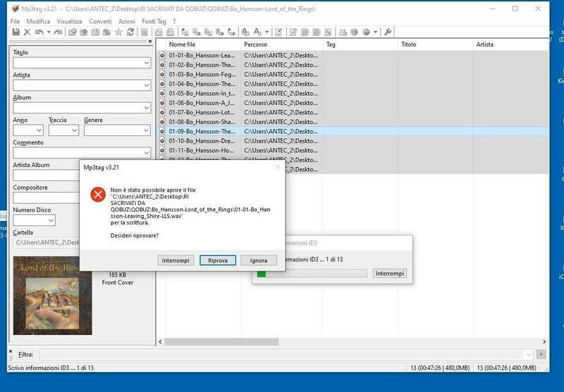Click file icon beside 01-03-Bo_Hansson-Fog track
This screenshot has width=564, height=392.
(x=162, y=74)
